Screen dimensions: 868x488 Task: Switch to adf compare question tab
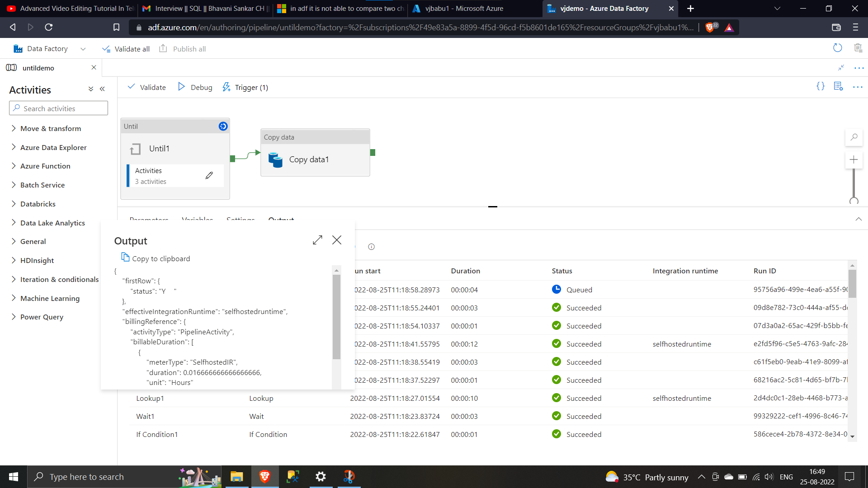point(341,8)
